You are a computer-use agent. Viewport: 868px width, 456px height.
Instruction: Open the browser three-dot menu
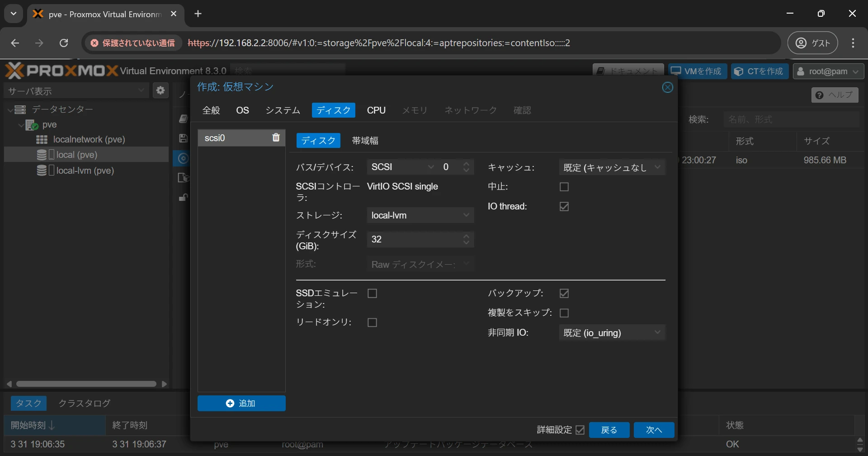click(x=853, y=43)
